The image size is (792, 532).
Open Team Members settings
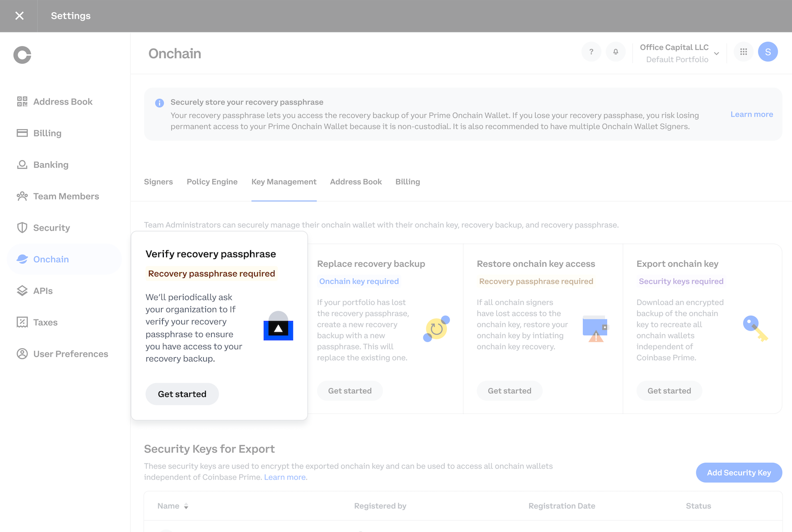coord(65,196)
